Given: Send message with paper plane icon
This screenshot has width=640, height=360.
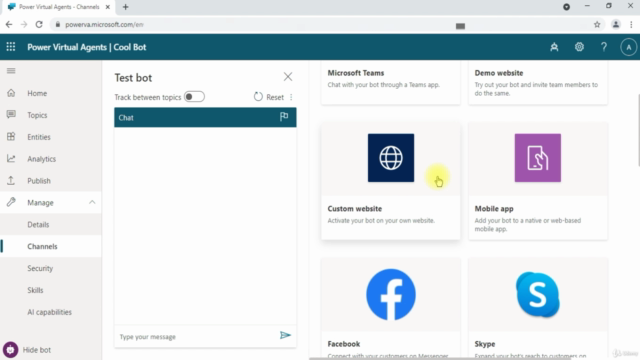Looking at the screenshot, I should (x=285, y=336).
